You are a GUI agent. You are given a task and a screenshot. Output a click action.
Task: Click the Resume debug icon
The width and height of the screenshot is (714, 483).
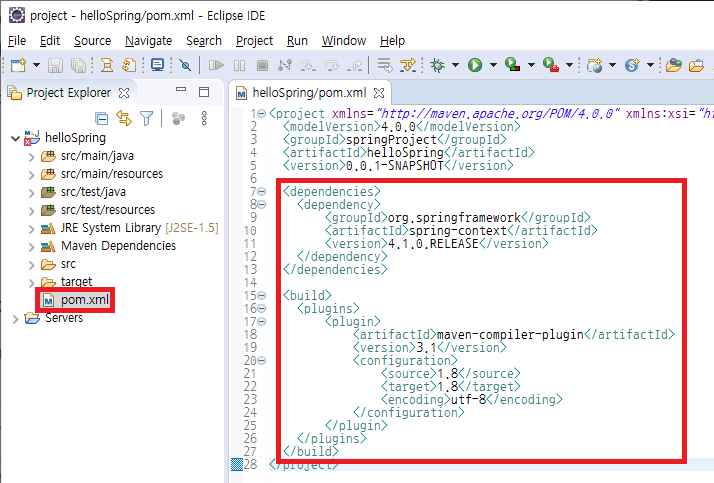pyautogui.click(x=216, y=65)
